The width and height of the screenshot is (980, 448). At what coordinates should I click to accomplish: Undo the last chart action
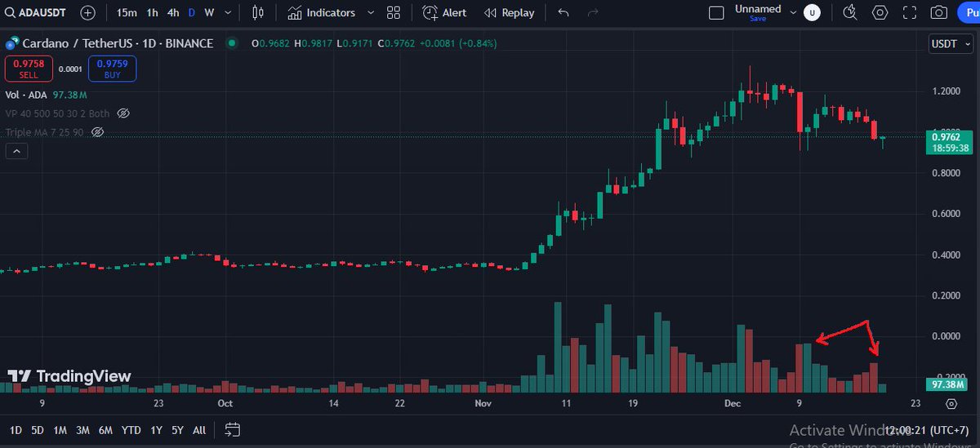(563, 12)
